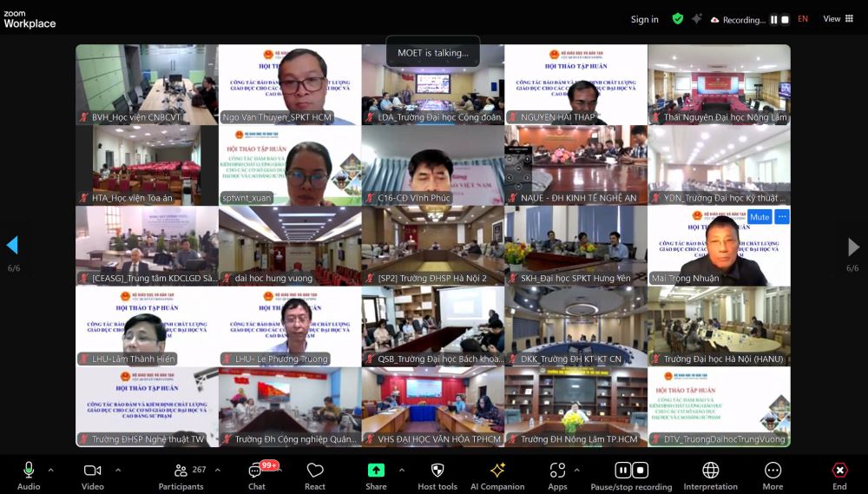Expand share options caret next to Share
The height and width of the screenshot is (494, 868).
(401, 470)
